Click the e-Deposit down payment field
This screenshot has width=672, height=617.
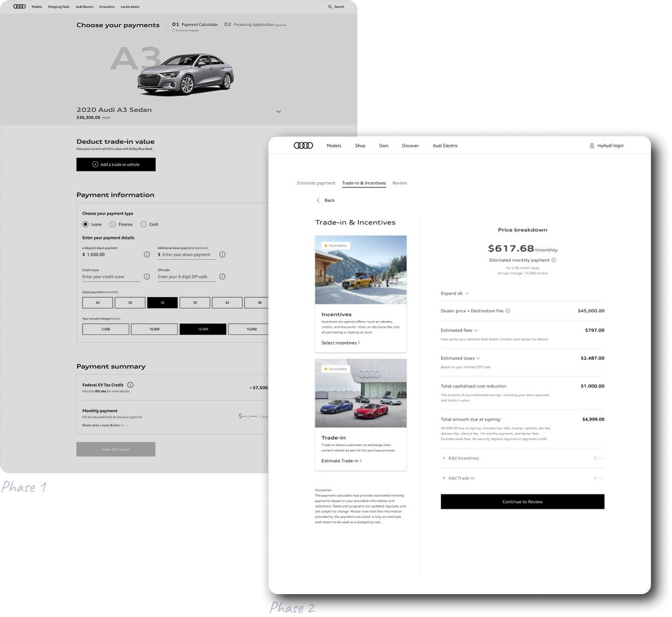[111, 254]
